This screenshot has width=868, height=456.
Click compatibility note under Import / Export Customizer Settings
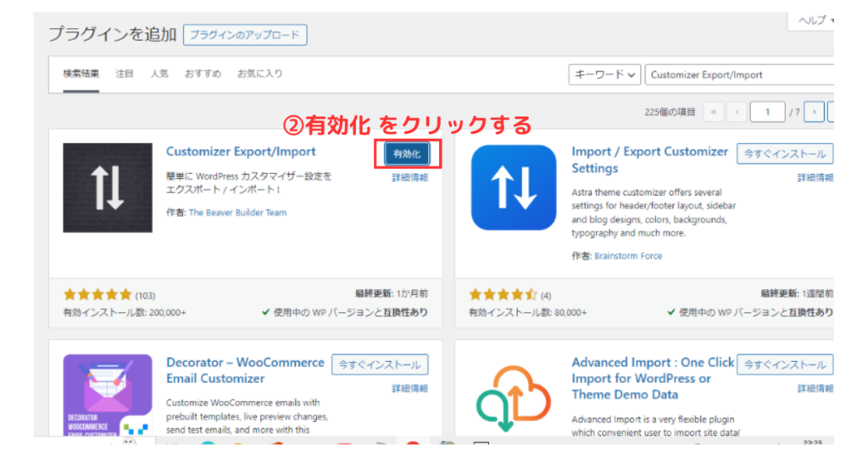coord(750,313)
